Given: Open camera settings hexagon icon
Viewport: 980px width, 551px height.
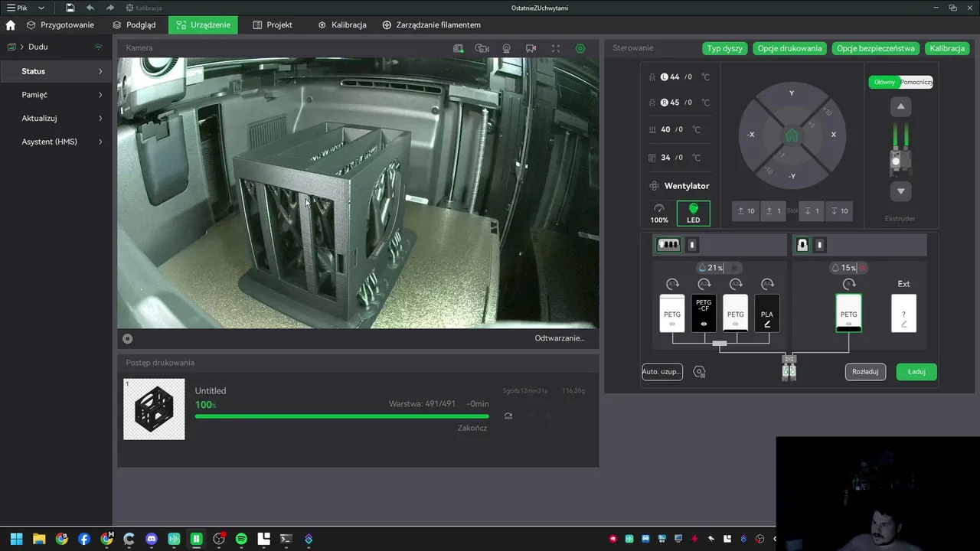Looking at the screenshot, I should [580, 48].
